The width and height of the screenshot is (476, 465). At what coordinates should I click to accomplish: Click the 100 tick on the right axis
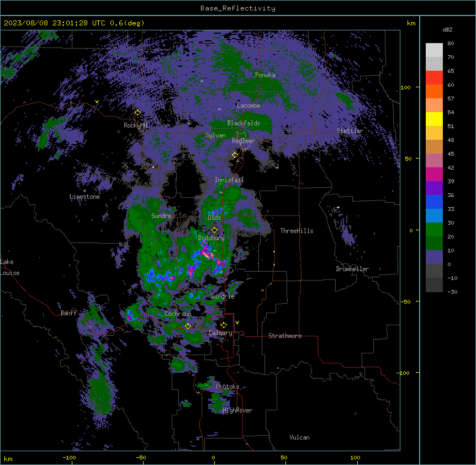pos(405,87)
